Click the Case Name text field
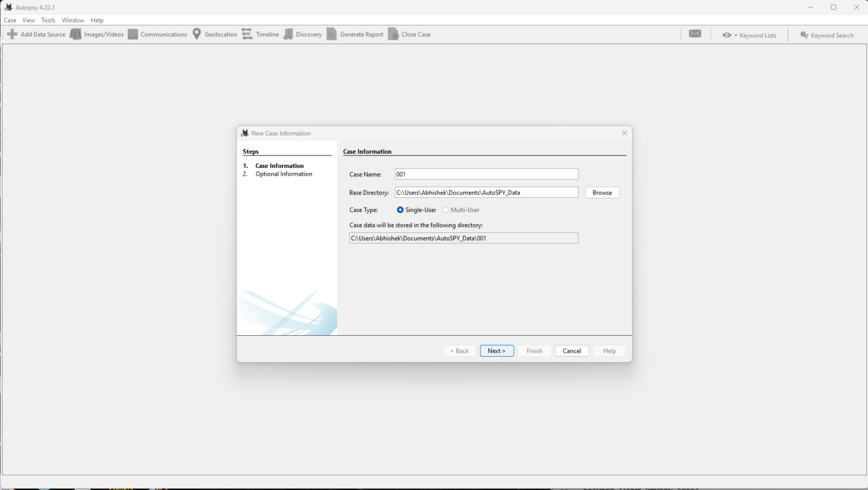Image resolution: width=868 pixels, height=490 pixels. click(x=487, y=174)
